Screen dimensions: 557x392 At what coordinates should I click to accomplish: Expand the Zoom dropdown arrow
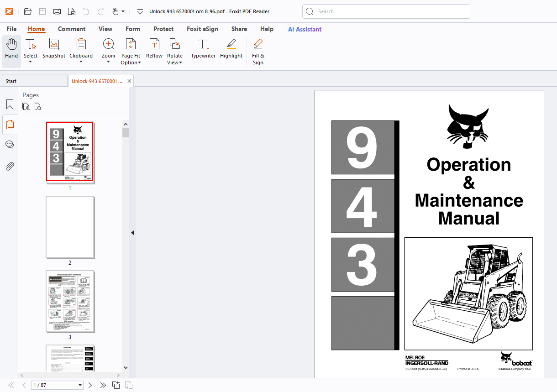(x=108, y=62)
